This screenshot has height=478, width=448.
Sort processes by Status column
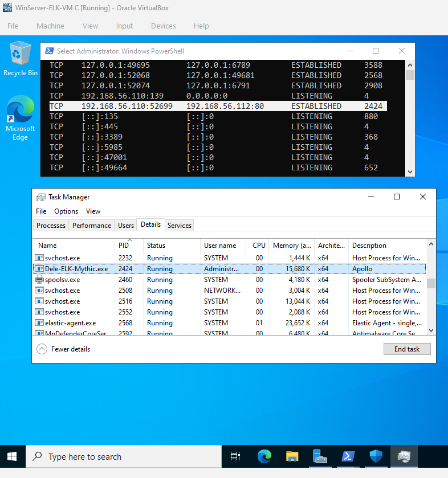click(172, 246)
